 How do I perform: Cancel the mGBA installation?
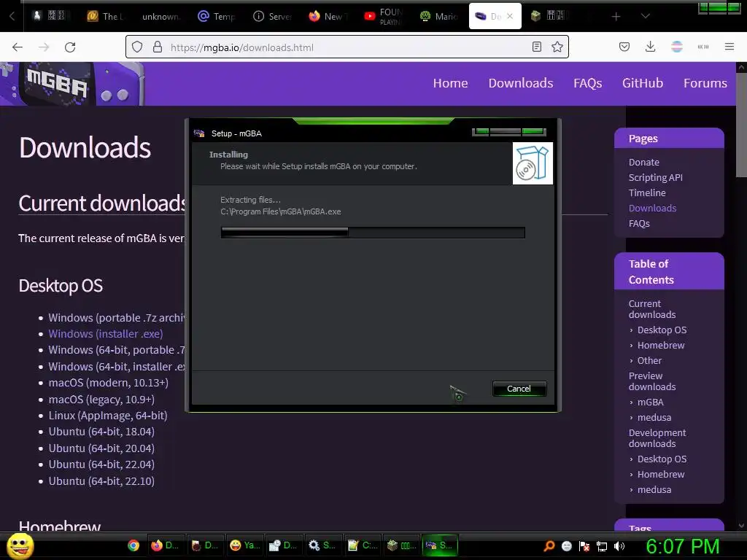pos(519,389)
